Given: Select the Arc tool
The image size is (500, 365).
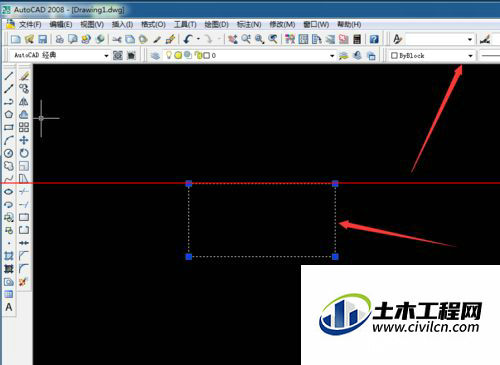Looking at the screenshot, I should 9,140.
